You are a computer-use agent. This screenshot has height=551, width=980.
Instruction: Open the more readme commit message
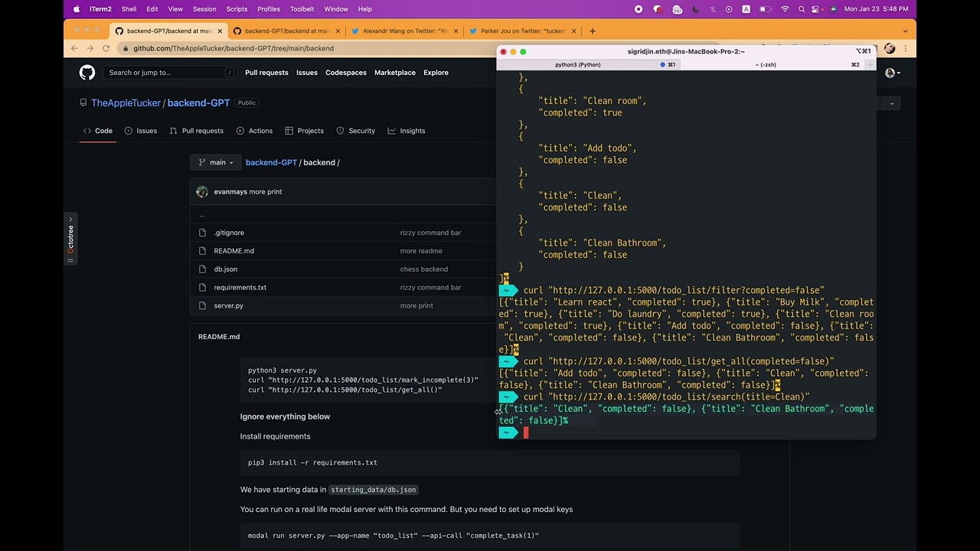coord(421,251)
